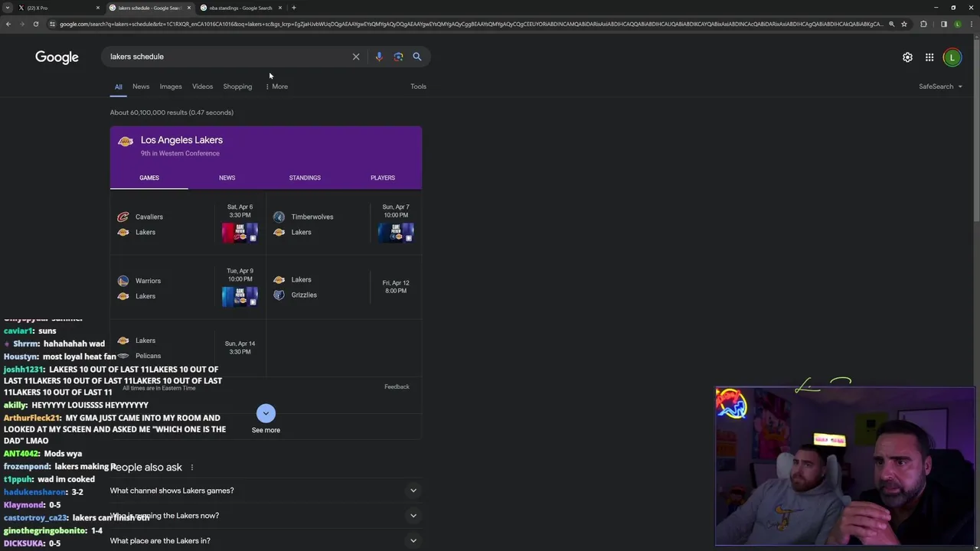980x551 pixels.
Task: Click the Google logo
Action: point(57,57)
